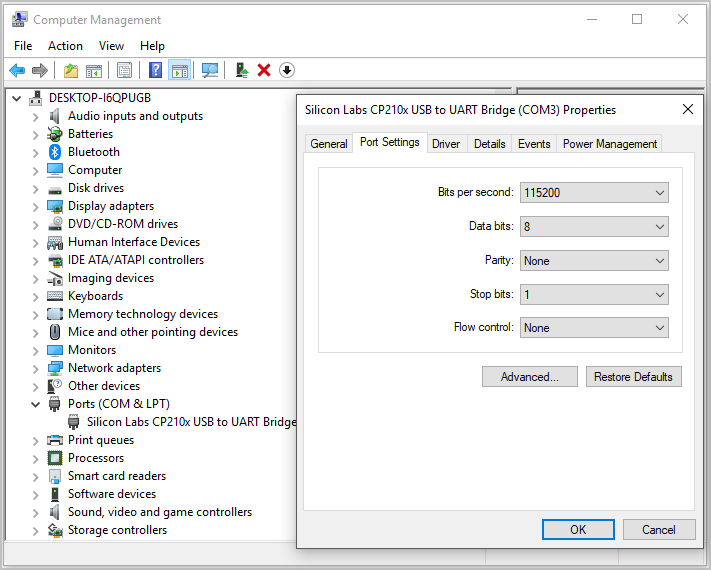
Task: Collapse the Ports (COM & LPT) node
Action: coord(35,404)
